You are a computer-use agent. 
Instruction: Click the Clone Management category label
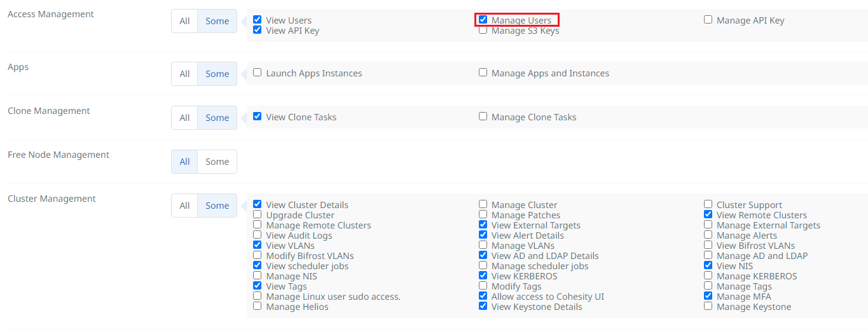(x=49, y=111)
